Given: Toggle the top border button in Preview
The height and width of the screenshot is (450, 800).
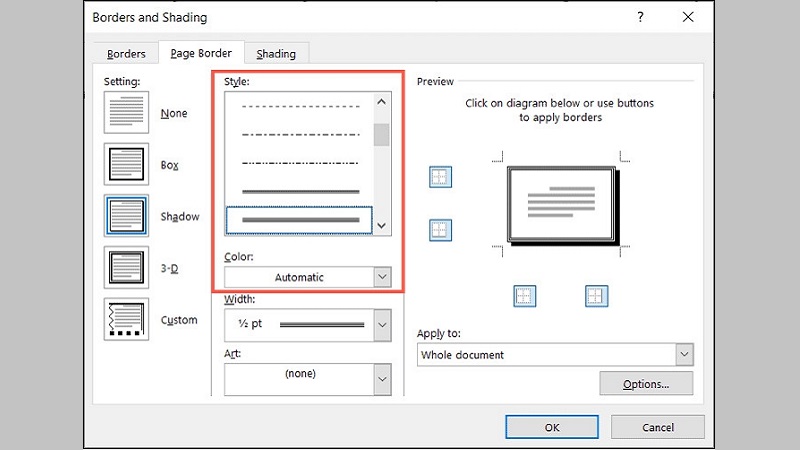Looking at the screenshot, I should point(440,177).
